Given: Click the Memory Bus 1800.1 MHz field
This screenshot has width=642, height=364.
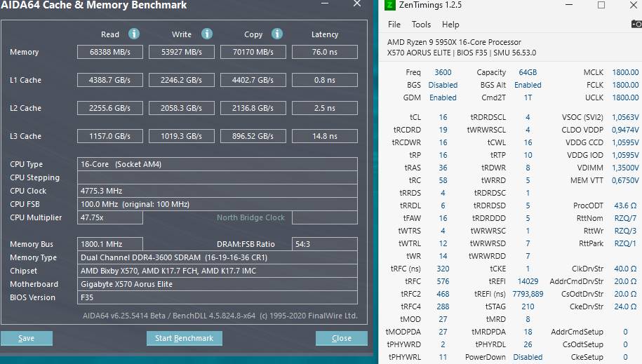Looking at the screenshot, I should pos(110,244).
